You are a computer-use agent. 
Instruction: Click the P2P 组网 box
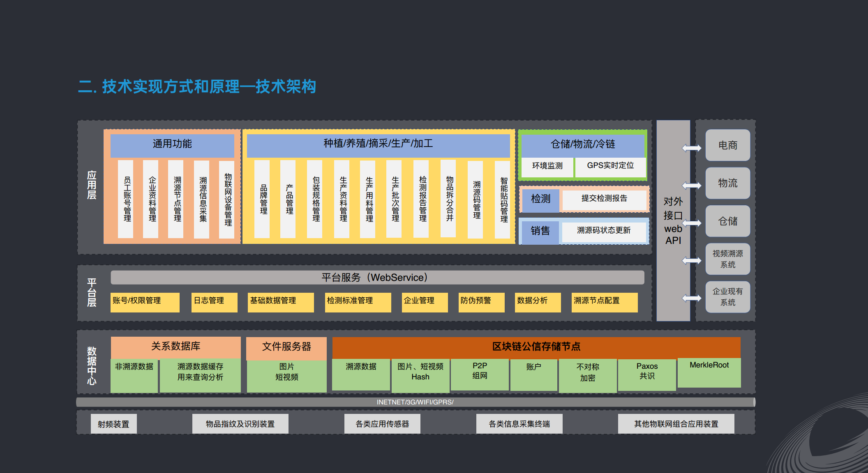(480, 374)
